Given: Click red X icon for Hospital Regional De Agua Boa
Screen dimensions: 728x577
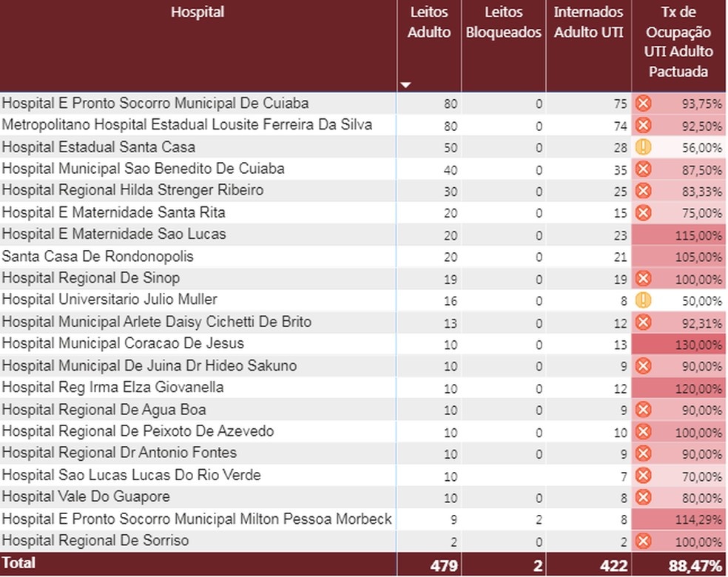Looking at the screenshot, I should [643, 409].
